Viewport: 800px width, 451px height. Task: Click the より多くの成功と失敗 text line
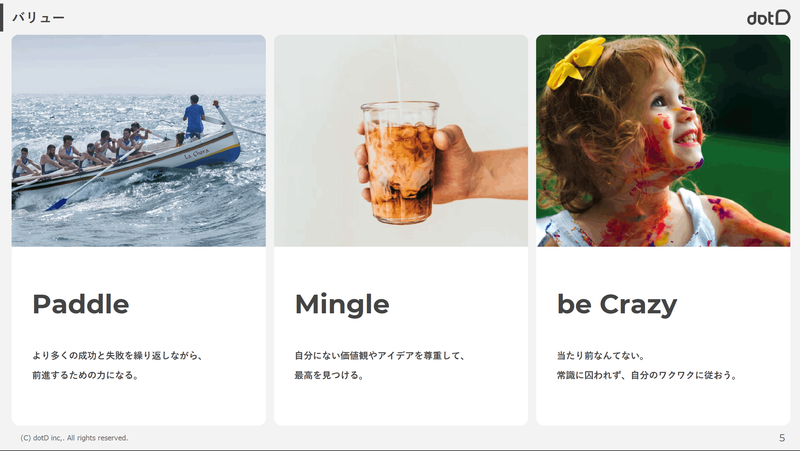[118, 356]
